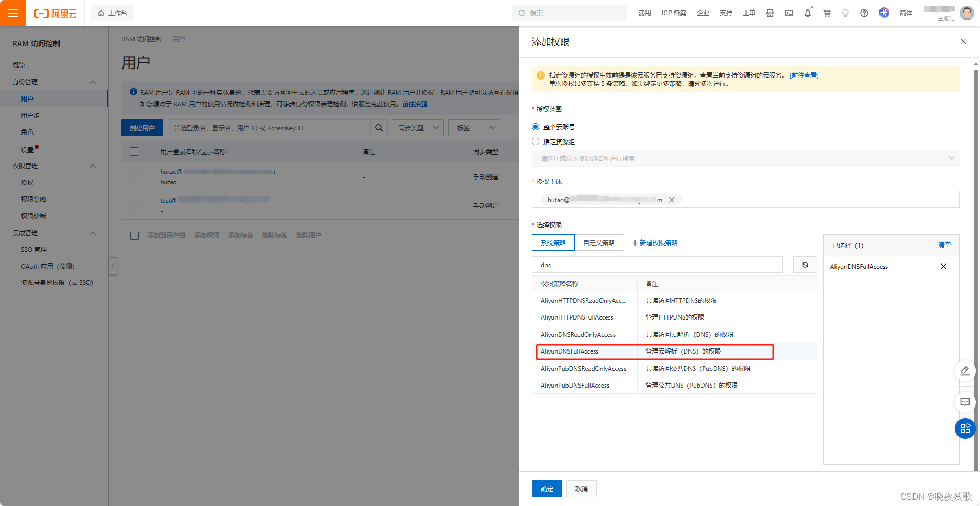Open the user avatar in the header
This screenshot has height=506, width=980.
(x=967, y=13)
